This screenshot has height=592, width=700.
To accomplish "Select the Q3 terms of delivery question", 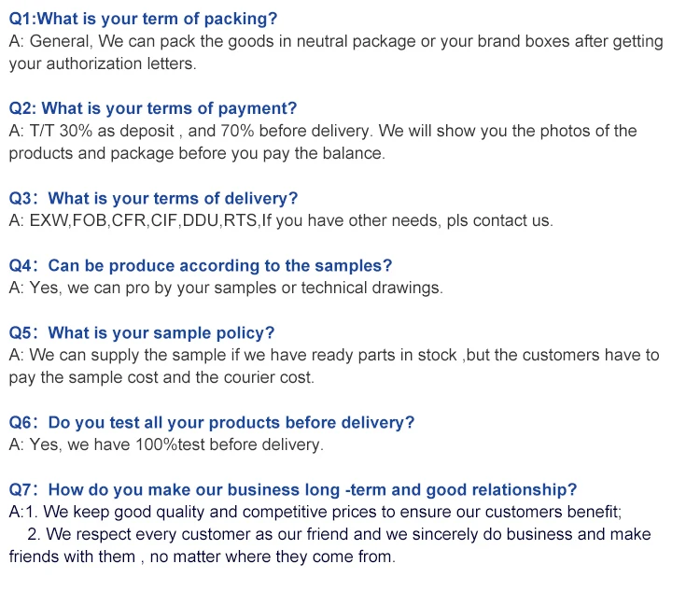I will pyautogui.click(x=153, y=198).
